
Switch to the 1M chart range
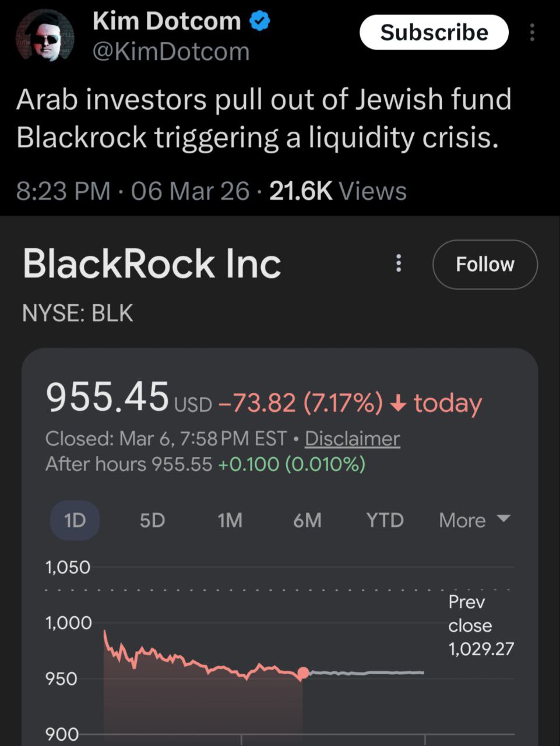(230, 520)
